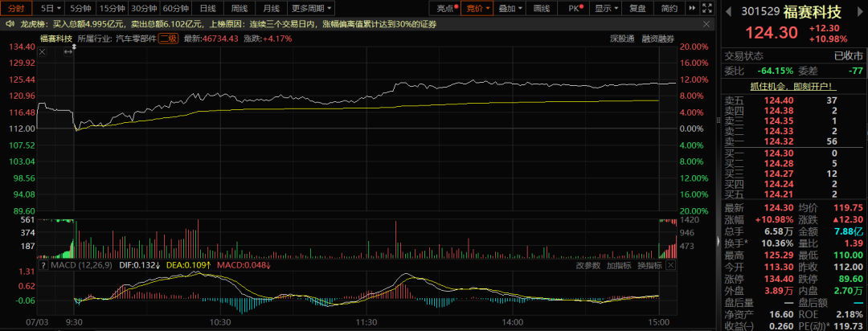Switch to the 60分钟 chart
This screenshot has width=868, height=331.
[x=177, y=8]
